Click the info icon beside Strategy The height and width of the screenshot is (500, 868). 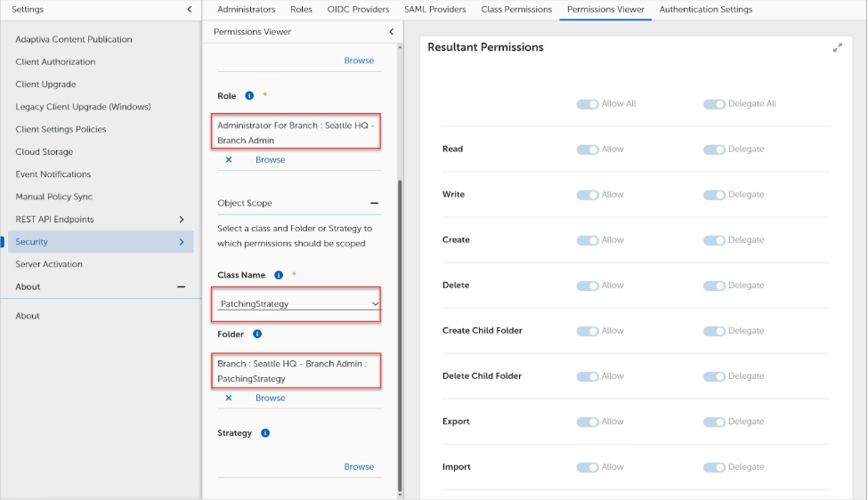265,433
